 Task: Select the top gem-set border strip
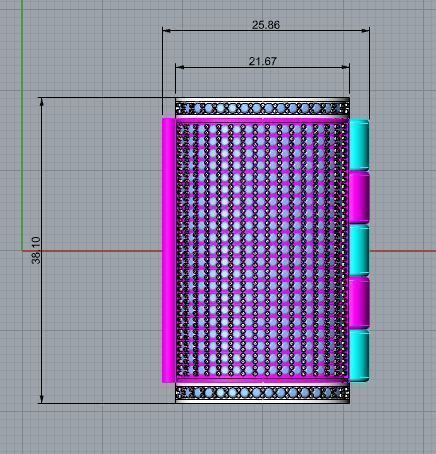click(262, 108)
